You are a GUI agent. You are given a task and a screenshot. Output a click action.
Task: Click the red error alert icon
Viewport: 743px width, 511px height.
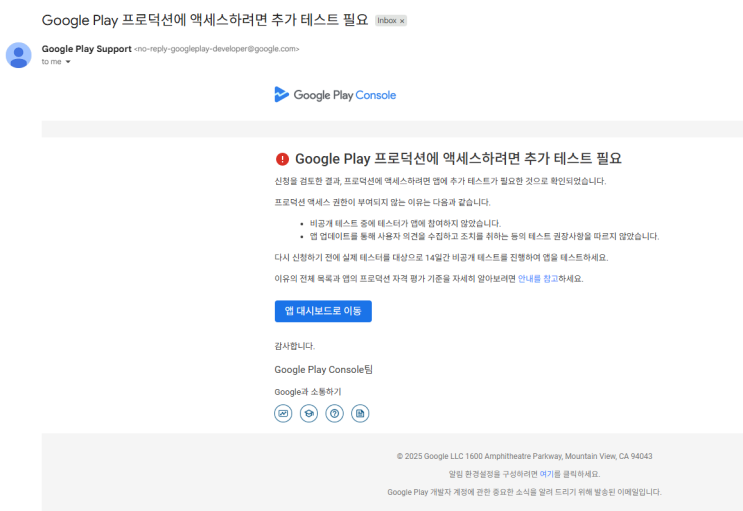[x=282, y=159]
